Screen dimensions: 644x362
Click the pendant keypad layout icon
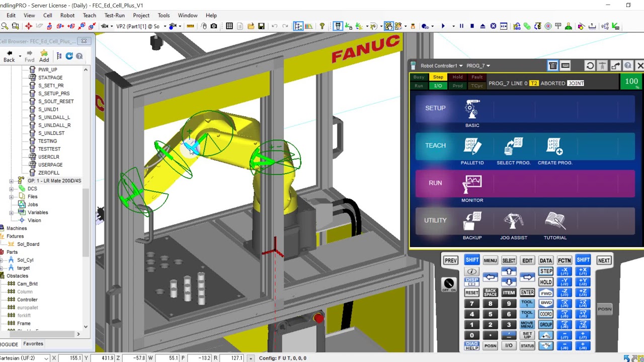(x=566, y=66)
